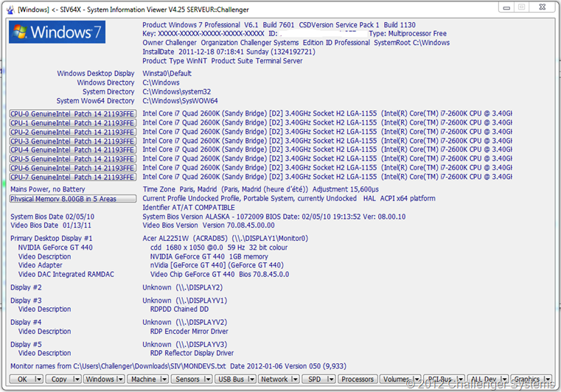The image size is (561, 392).
Task: Click the Owner Challenger text line
Action: (296, 43)
